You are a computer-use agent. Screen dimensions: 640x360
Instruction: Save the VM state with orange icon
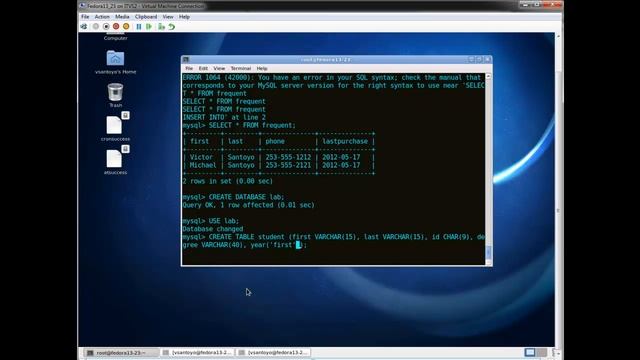[x=126, y=27]
